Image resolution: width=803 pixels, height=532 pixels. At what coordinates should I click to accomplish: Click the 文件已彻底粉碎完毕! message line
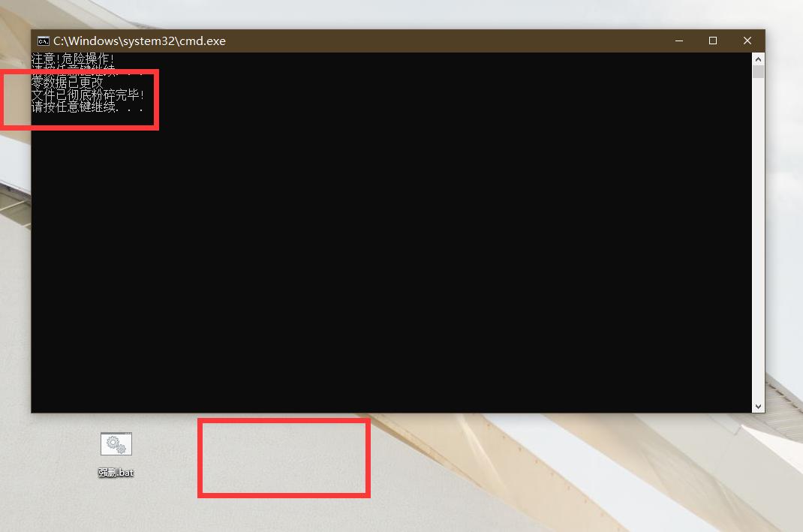coord(88,95)
